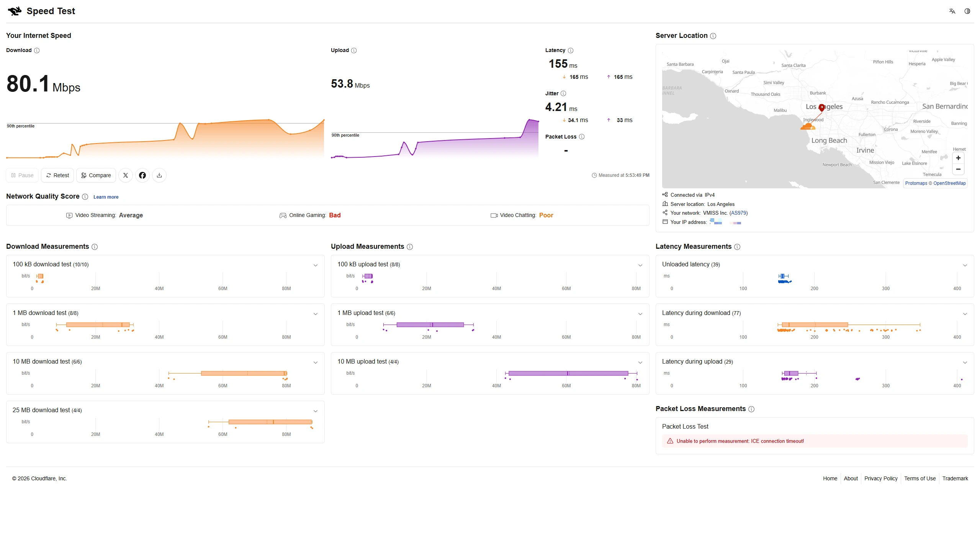
Task: Expand Latency during download section
Action: [x=965, y=314]
